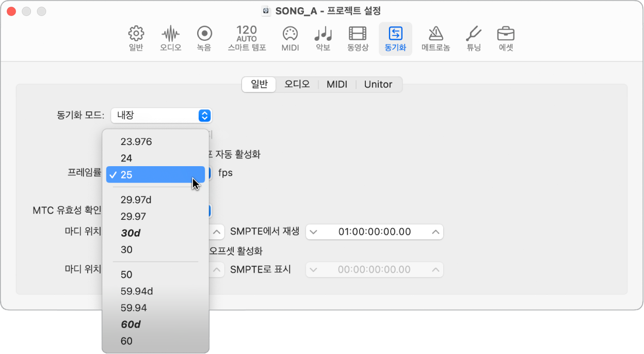The width and height of the screenshot is (644, 354).
Task: Open the Recording (녹음) settings icon
Action: (205, 39)
